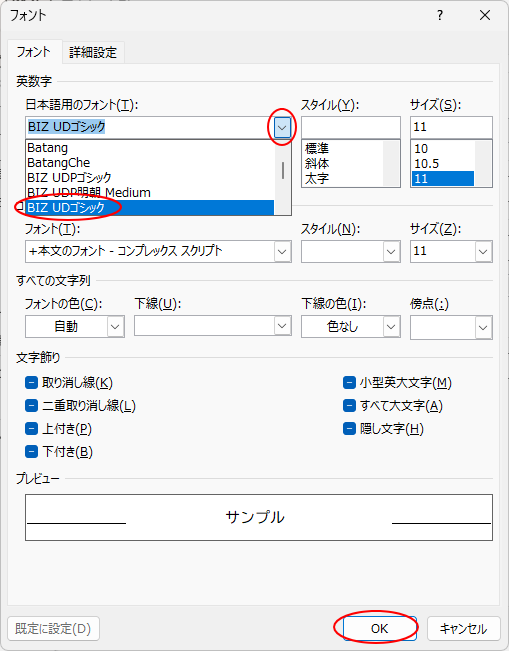Choose 斜体 style

click(x=342, y=163)
